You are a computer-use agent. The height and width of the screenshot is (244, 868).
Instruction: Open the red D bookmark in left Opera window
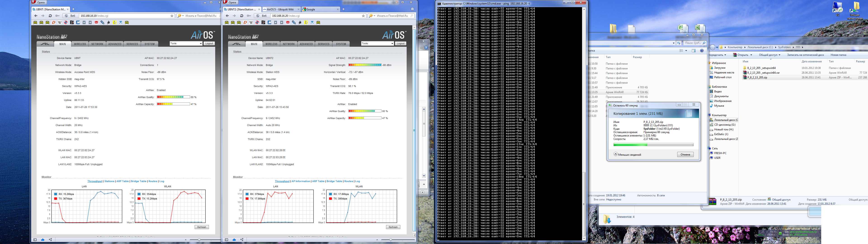(54, 23)
